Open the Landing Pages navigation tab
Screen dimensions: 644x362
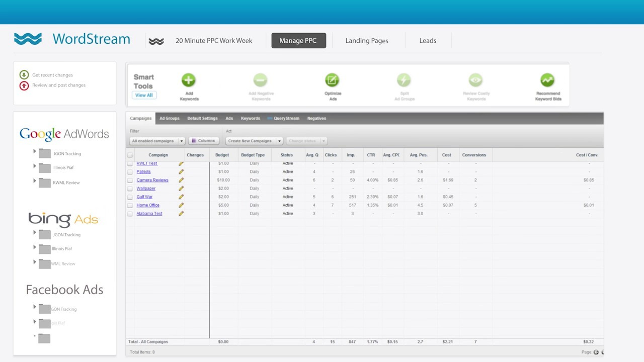coord(367,41)
